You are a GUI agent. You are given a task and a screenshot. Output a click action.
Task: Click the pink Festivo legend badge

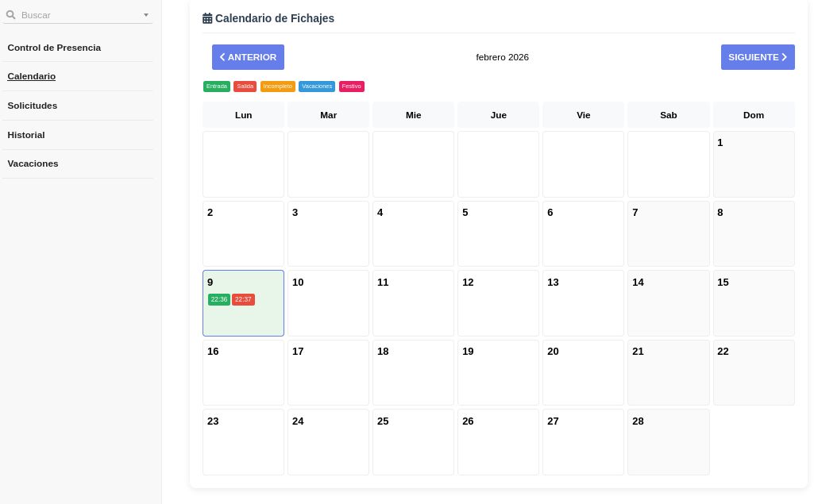tap(352, 87)
